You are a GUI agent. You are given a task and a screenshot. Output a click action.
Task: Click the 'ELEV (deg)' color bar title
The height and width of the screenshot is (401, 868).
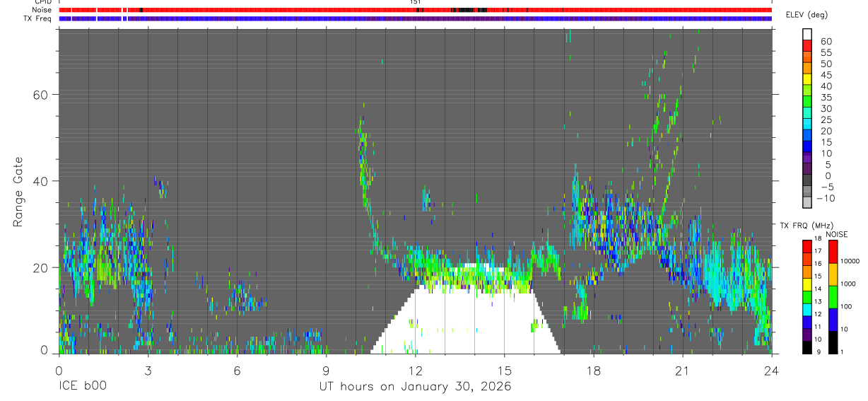click(807, 15)
